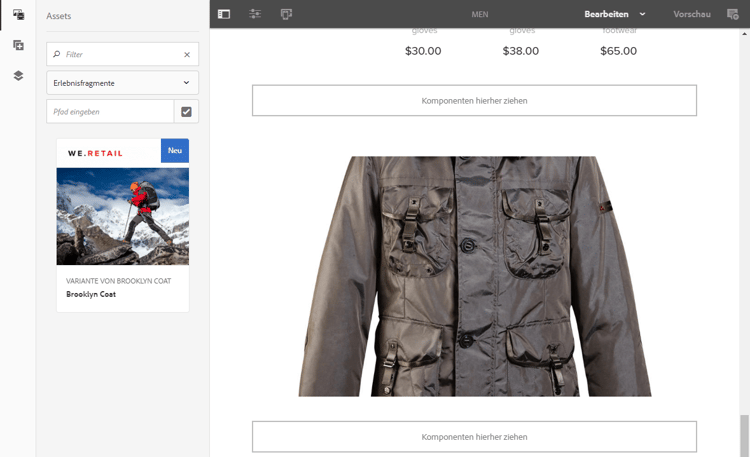The height and width of the screenshot is (457, 750).
Task: Open the Components tab in side rail
Action: [x=18, y=45]
